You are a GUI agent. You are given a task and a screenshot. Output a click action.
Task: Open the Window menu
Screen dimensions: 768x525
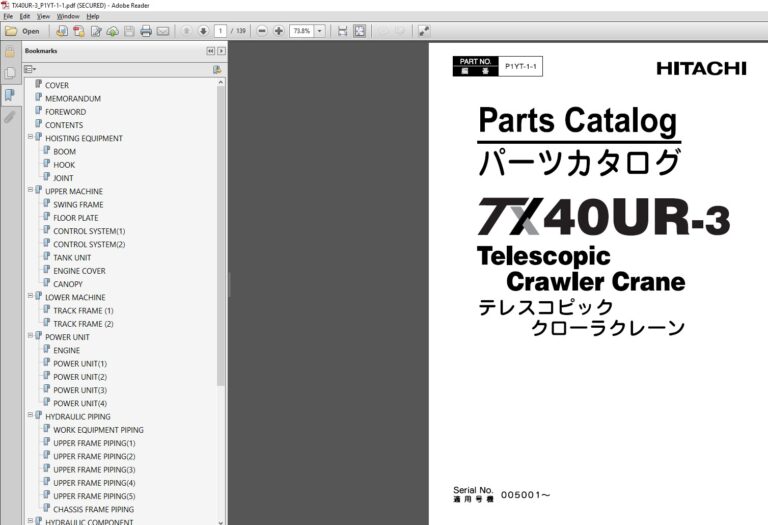tap(68, 16)
